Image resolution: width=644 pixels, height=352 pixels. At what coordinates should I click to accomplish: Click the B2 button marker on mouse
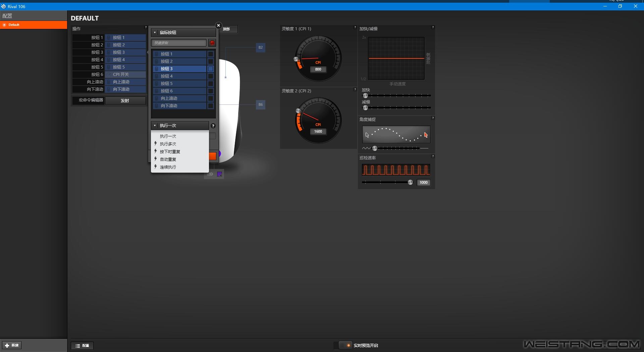tap(261, 48)
